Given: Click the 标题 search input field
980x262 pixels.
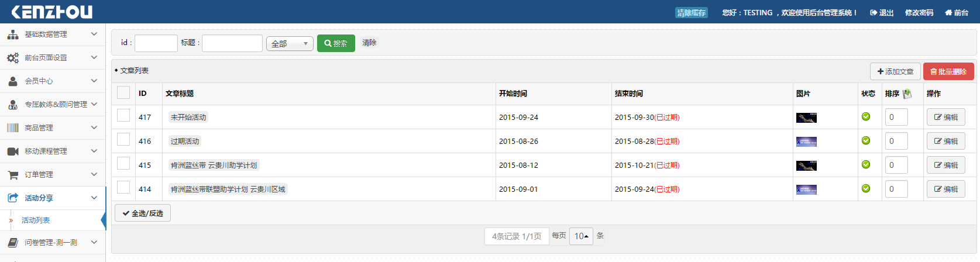Looking at the screenshot, I should pos(232,43).
